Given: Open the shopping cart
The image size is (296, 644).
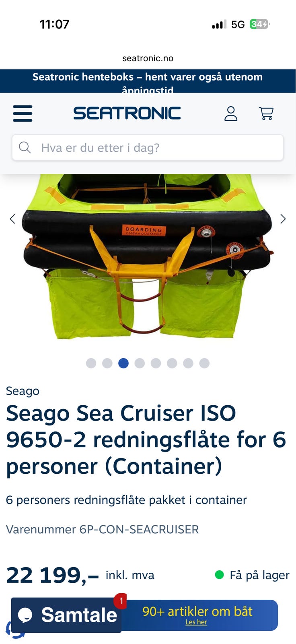Looking at the screenshot, I should pos(266,114).
